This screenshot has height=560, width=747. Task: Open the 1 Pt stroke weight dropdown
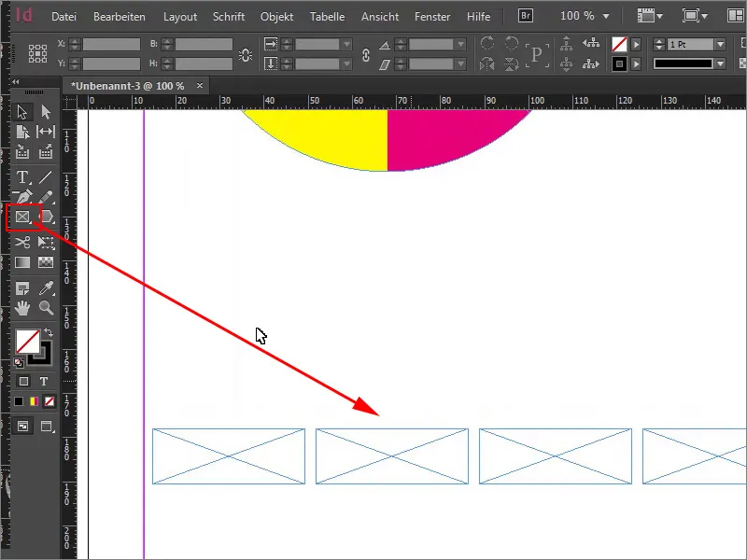720,44
